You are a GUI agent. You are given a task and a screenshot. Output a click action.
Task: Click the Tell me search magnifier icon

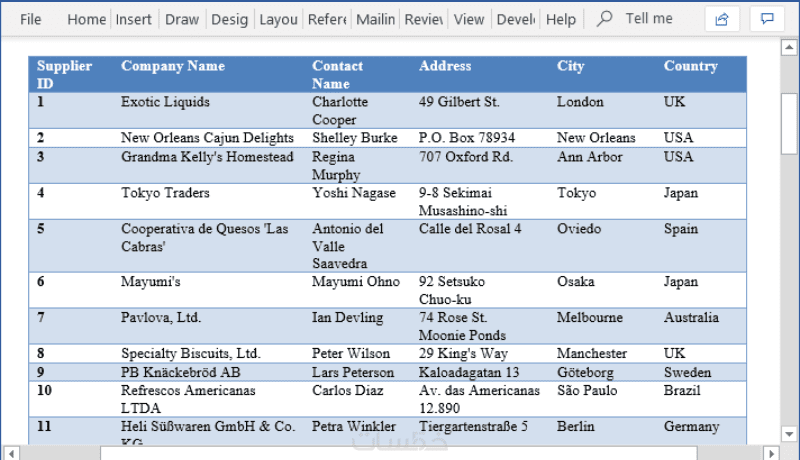[x=605, y=19]
